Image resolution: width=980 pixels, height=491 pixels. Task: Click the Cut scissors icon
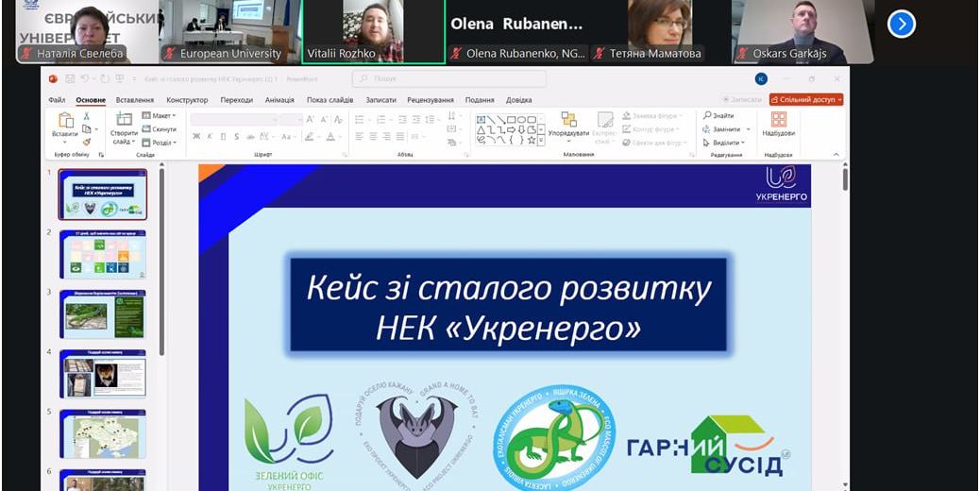coord(86,115)
